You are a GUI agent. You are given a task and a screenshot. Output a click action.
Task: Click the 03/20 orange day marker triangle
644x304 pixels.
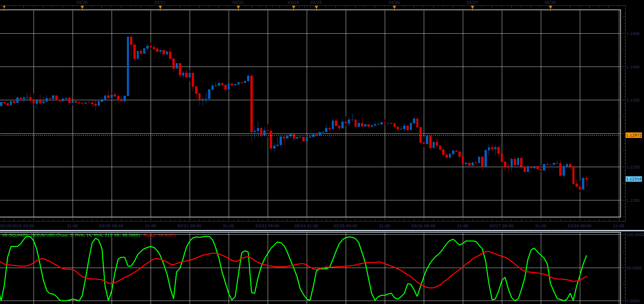82,8
